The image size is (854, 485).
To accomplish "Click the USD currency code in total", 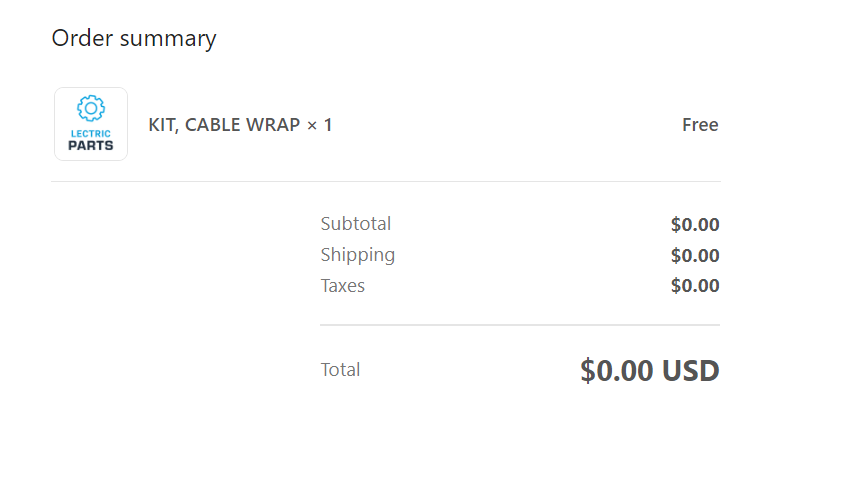I will [x=691, y=371].
